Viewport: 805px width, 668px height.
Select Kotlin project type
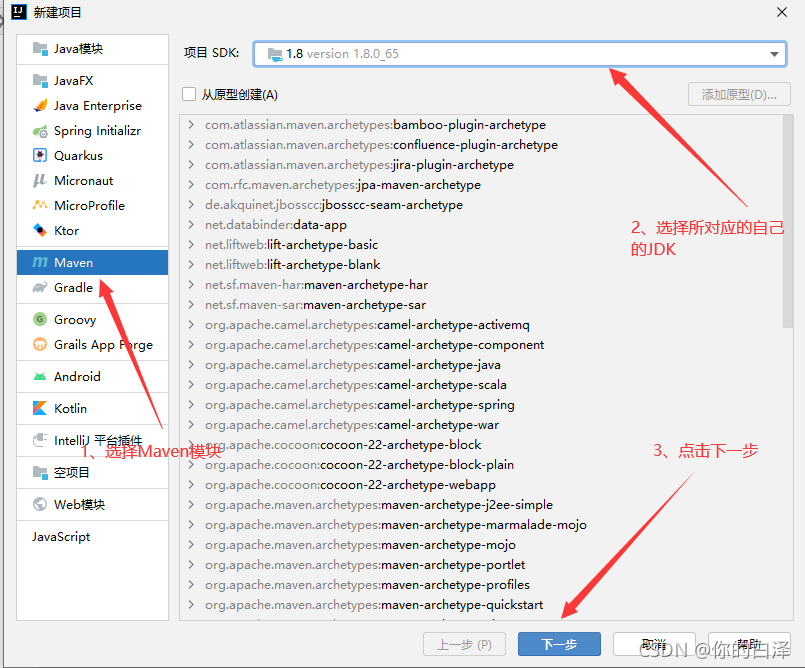coord(92,408)
